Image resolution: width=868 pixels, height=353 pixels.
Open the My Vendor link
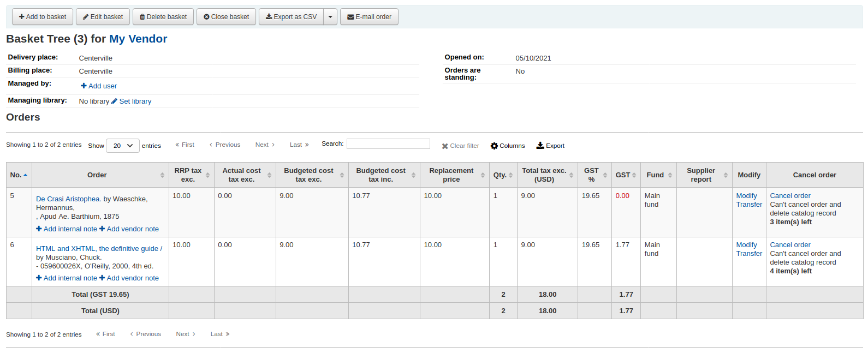pos(138,39)
